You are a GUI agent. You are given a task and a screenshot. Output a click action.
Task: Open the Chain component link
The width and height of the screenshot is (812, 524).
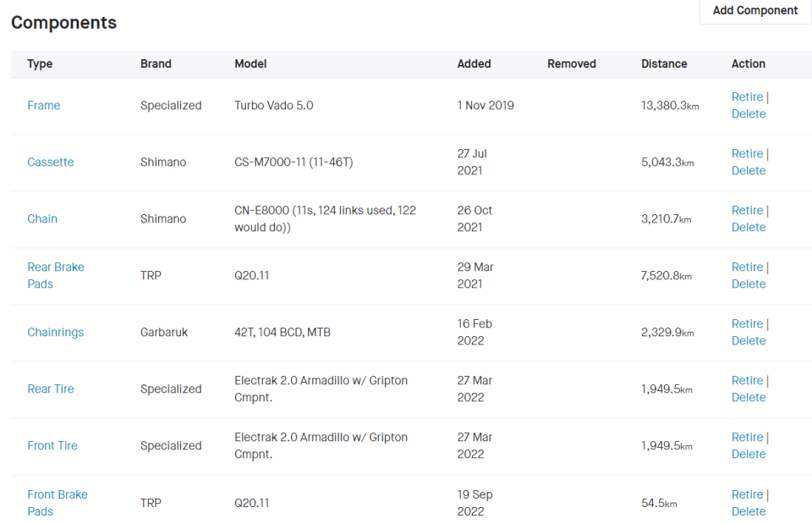click(x=42, y=219)
